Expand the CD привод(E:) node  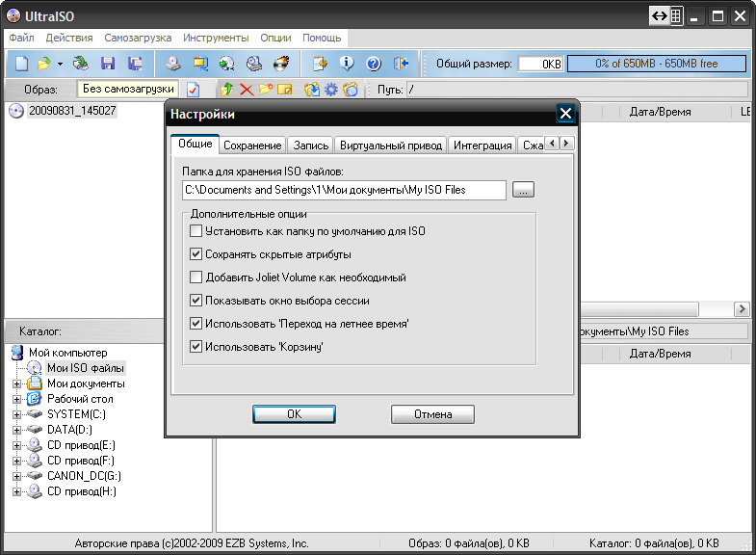(x=17, y=445)
